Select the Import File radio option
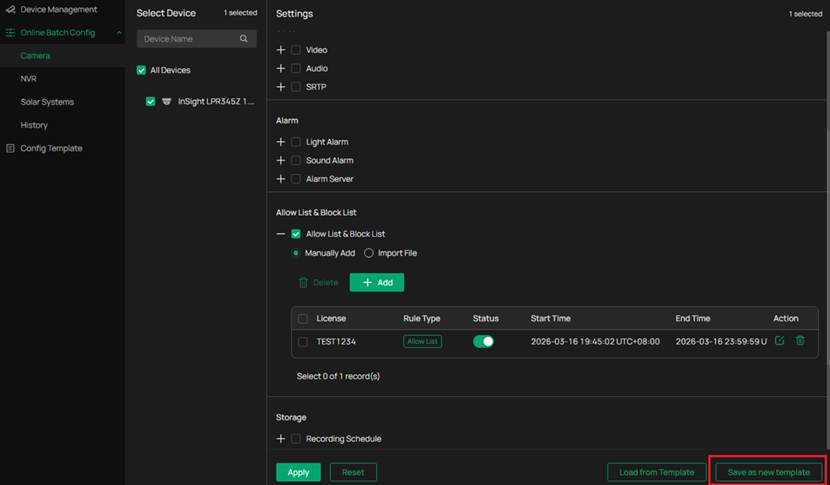This screenshot has width=830, height=485. 369,253
